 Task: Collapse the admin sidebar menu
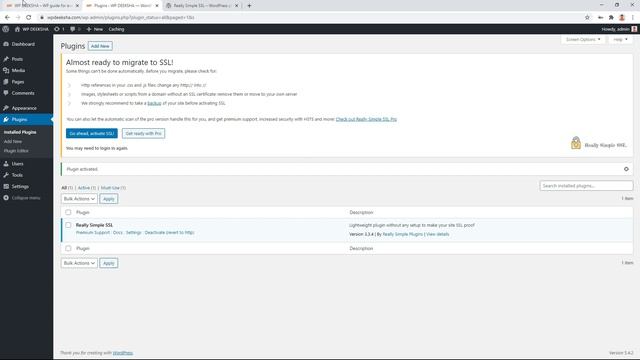click(x=22, y=198)
